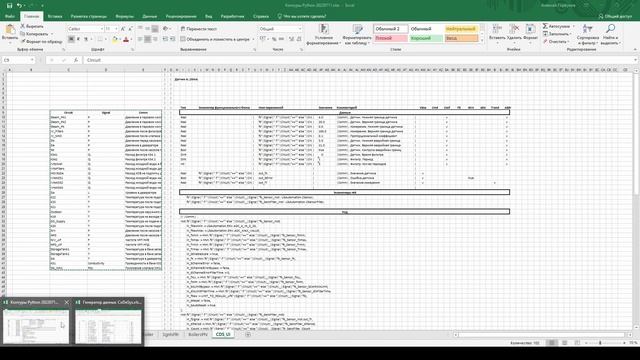Increase indent
640x360 pixels.
173,39
